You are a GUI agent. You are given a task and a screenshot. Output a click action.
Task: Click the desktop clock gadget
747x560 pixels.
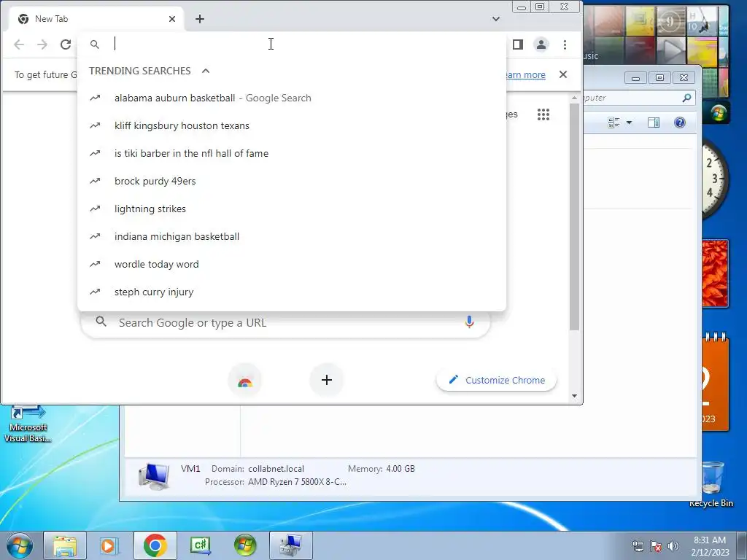(x=714, y=179)
